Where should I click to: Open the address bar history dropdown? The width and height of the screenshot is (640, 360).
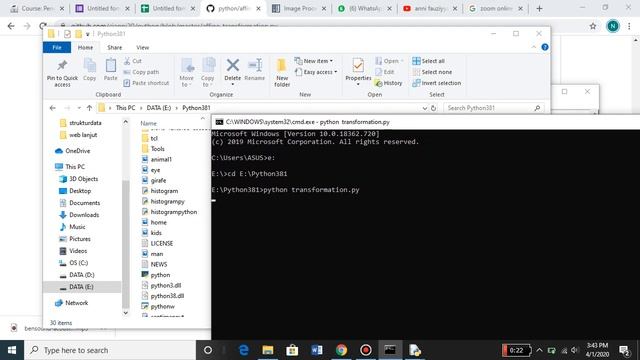tap(424, 108)
